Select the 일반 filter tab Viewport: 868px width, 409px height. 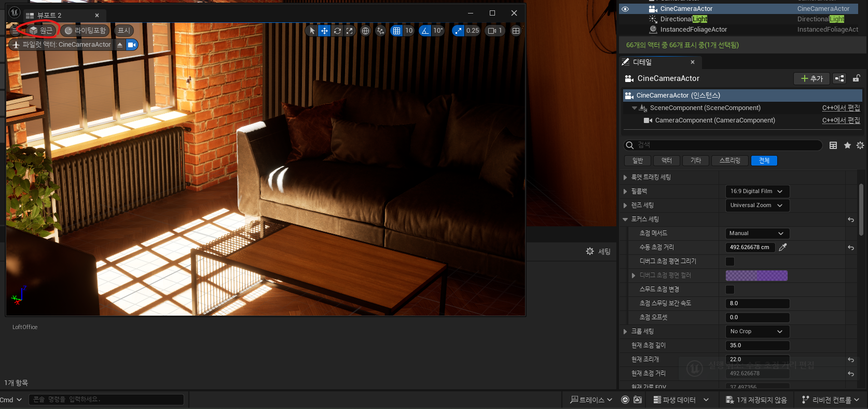(x=638, y=161)
